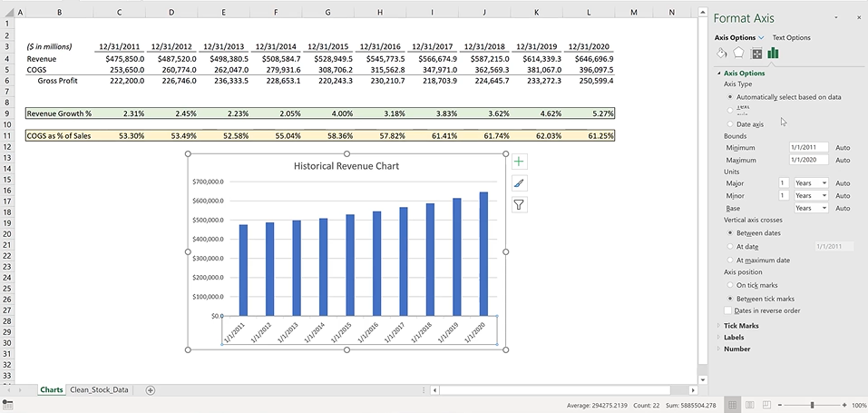
Task: Switch to the Clean_Stock_Data sheet tab
Action: point(99,390)
